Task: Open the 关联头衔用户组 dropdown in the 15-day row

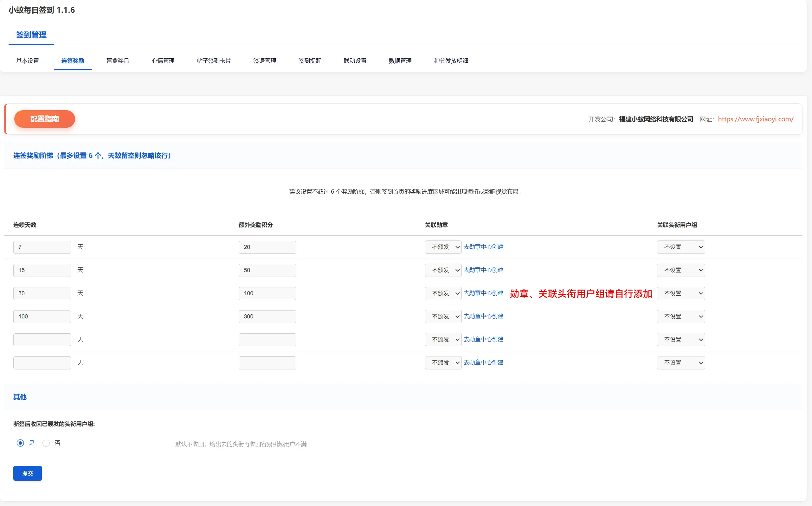Action: pos(681,270)
